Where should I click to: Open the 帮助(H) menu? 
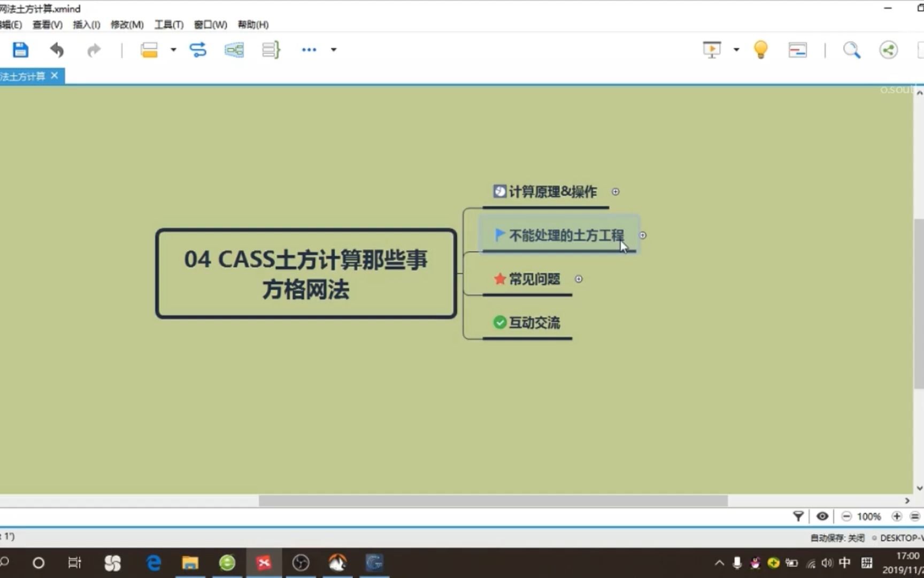253,25
